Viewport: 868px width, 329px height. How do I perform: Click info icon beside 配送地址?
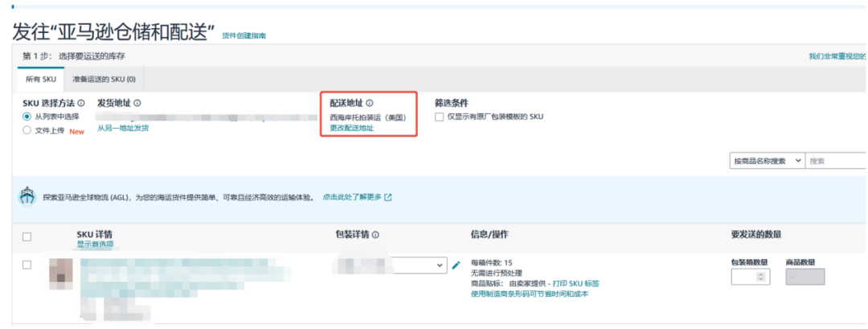(x=370, y=103)
